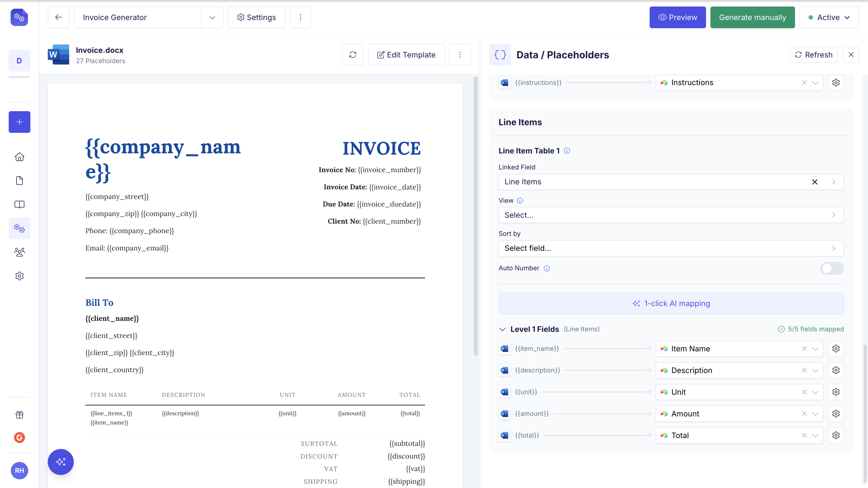Click the back arrow button
This screenshot has height=488, width=868.
[58, 17]
